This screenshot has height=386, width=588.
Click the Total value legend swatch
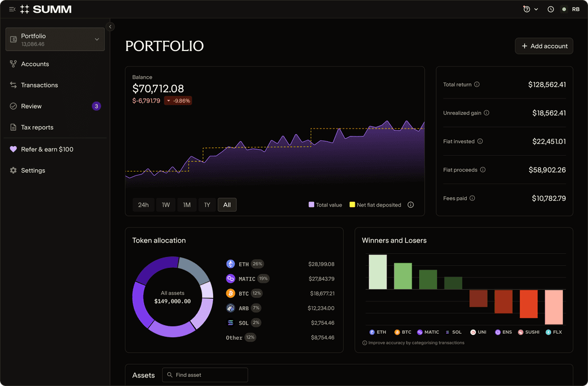click(311, 204)
